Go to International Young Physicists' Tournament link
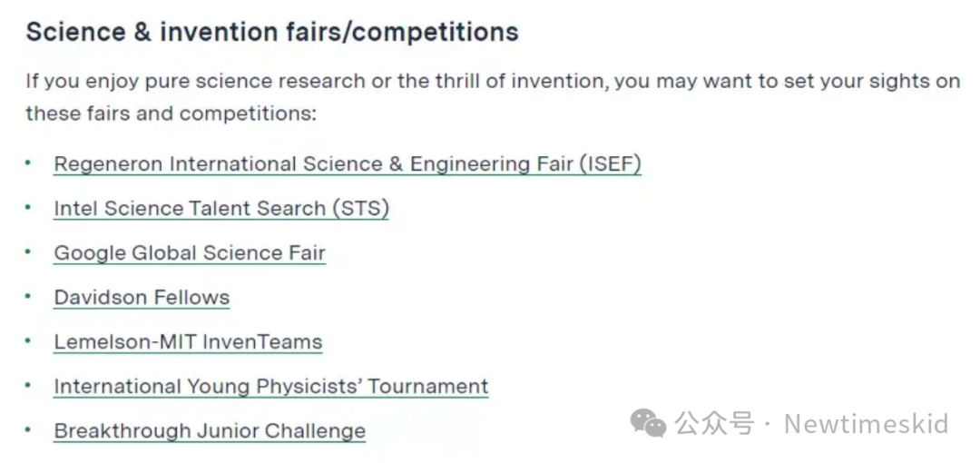The width and height of the screenshot is (980, 463). tap(271, 387)
